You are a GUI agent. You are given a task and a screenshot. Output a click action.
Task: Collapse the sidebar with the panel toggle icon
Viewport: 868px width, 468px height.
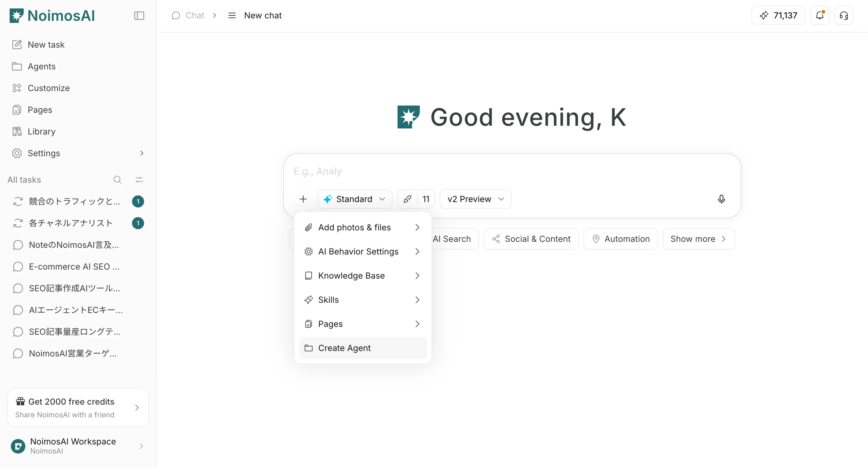(x=139, y=15)
